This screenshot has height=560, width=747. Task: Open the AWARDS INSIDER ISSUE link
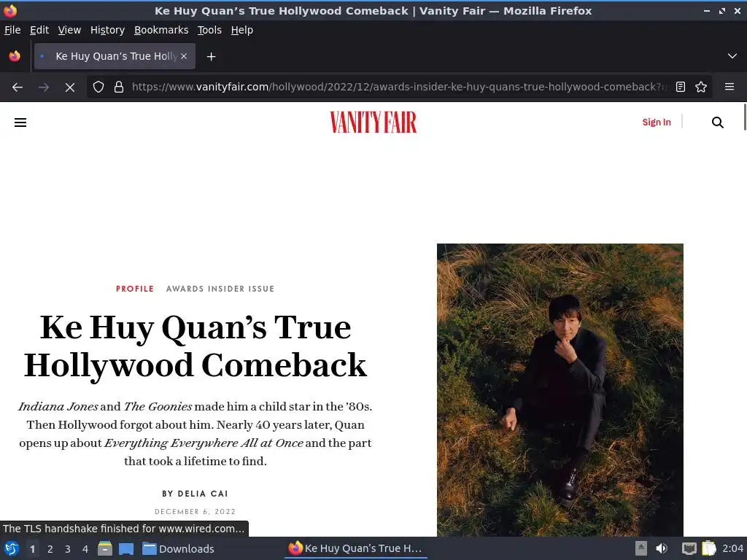220,289
